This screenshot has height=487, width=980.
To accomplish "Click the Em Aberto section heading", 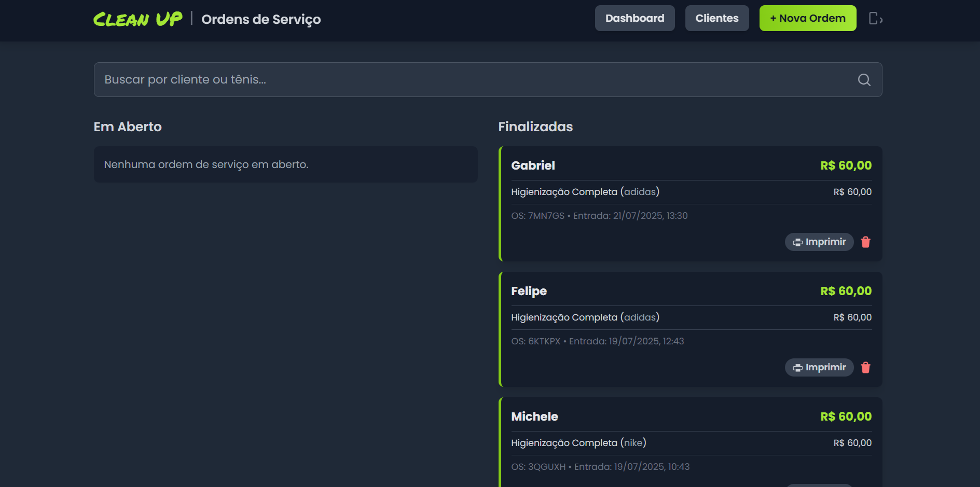I will pos(128,127).
